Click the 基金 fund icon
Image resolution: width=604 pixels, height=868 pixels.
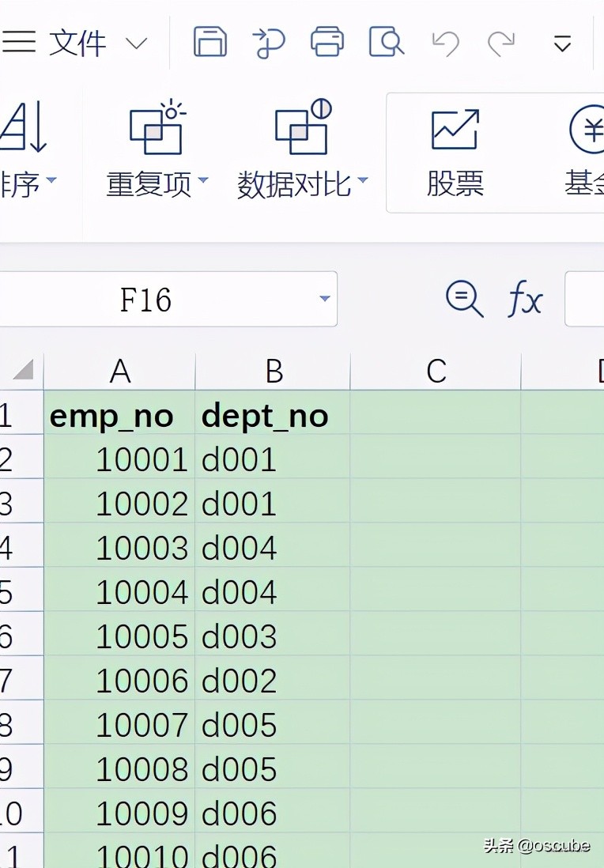[x=587, y=129]
